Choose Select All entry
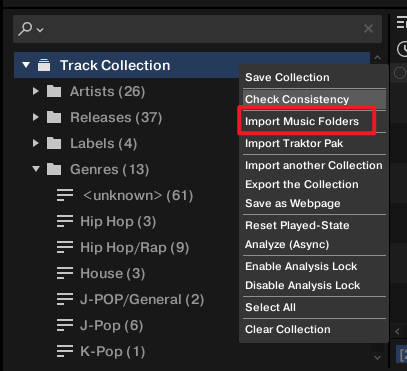 tap(314, 307)
